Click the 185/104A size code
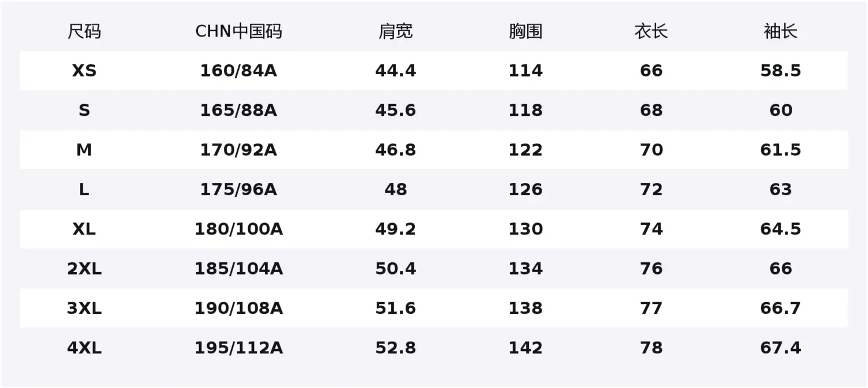The height and width of the screenshot is (388, 868). click(x=238, y=269)
